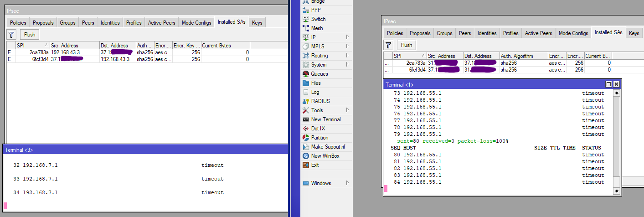
Task: Open the RADIUS icon
Action: point(306,101)
